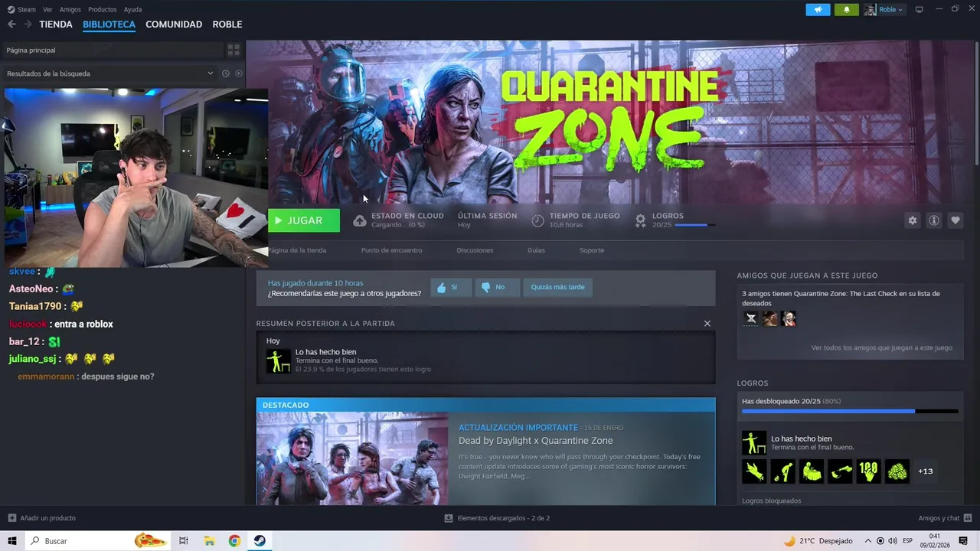Click the playtime clock icon
Viewport: 980px width, 551px height.
point(537,220)
